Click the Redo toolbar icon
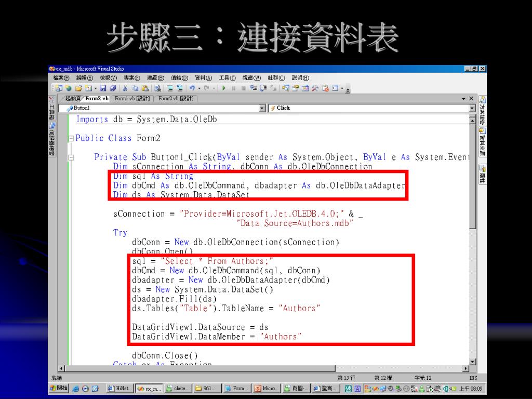Screen dimensions: 532x399 (207, 88)
